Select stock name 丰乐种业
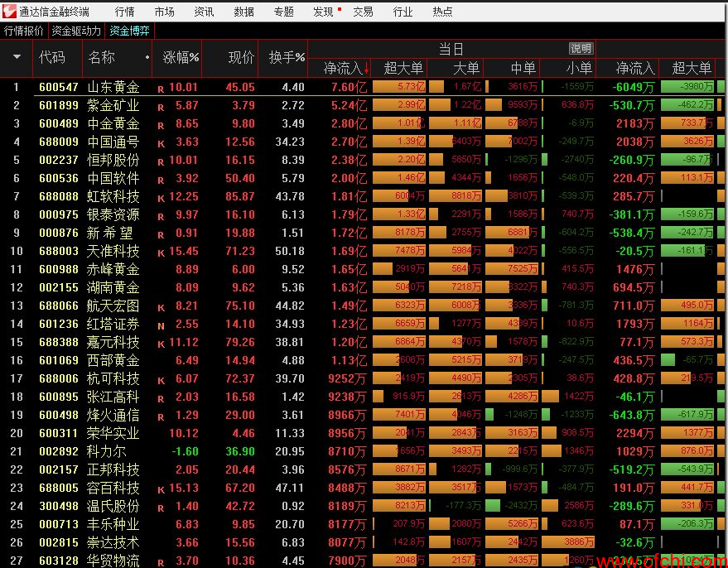Viewport: 728px width, 568px height. (x=113, y=524)
